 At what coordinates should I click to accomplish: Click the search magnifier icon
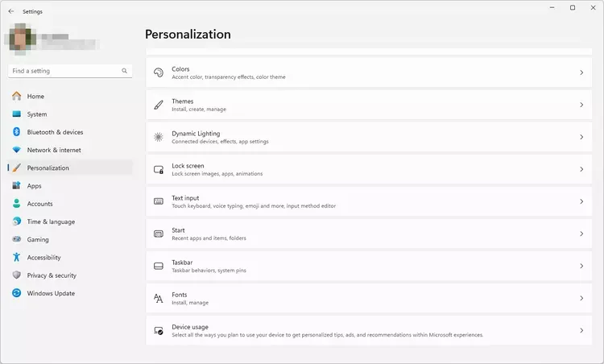(x=125, y=71)
